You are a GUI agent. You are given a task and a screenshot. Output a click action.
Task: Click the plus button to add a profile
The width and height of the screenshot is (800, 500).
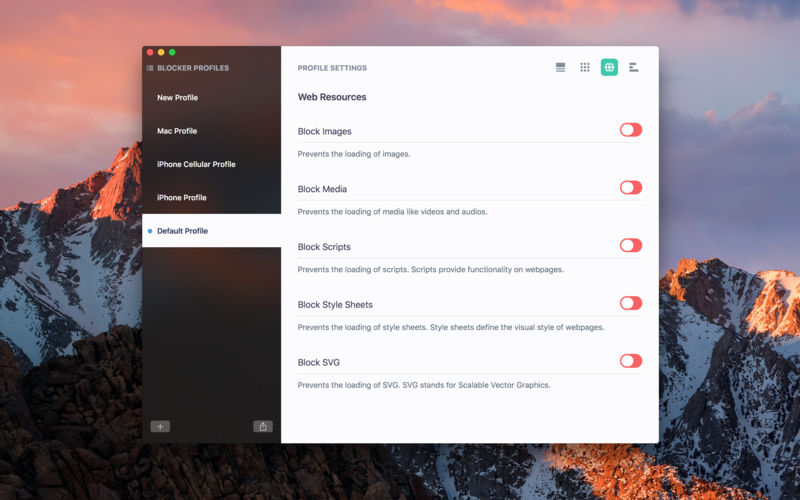click(160, 427)
